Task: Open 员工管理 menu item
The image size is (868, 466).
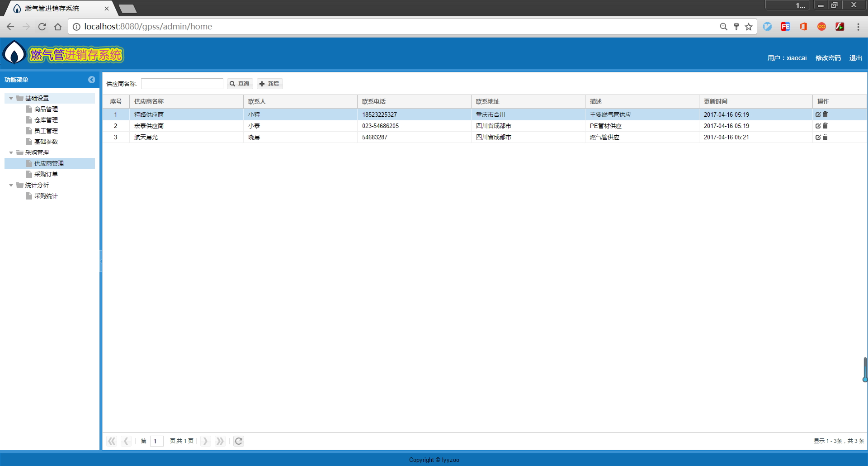Action: [46, 131]
